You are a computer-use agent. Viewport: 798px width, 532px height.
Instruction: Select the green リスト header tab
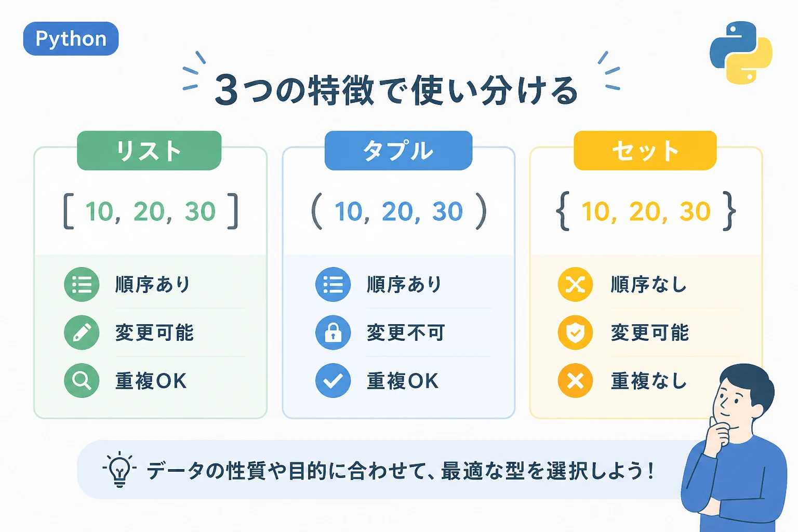149,151
